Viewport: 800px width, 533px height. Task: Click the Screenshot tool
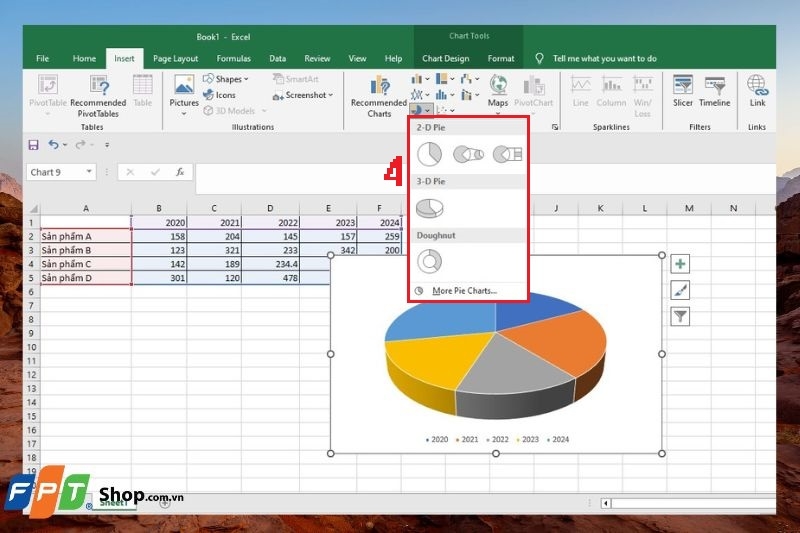[x=303, y=95]
